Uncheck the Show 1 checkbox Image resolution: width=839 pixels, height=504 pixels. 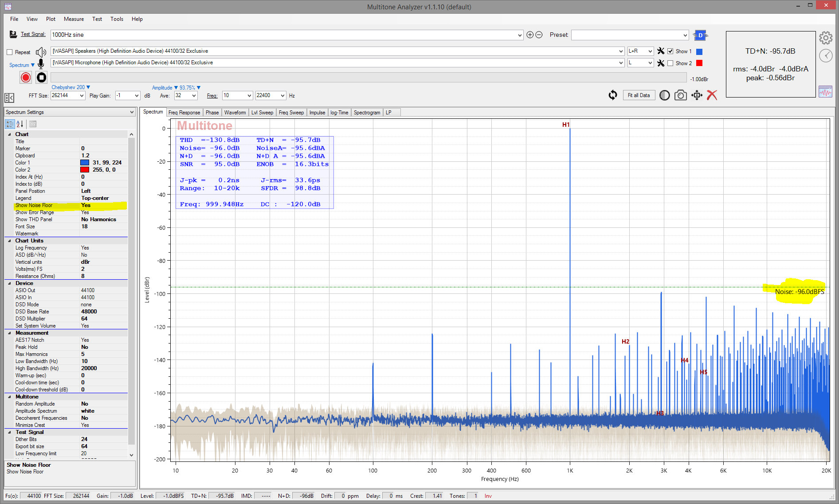(670, 51)
